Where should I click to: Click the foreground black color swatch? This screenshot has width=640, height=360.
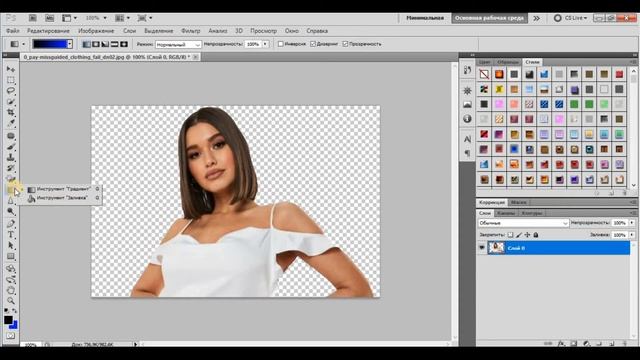click(8, 320)
